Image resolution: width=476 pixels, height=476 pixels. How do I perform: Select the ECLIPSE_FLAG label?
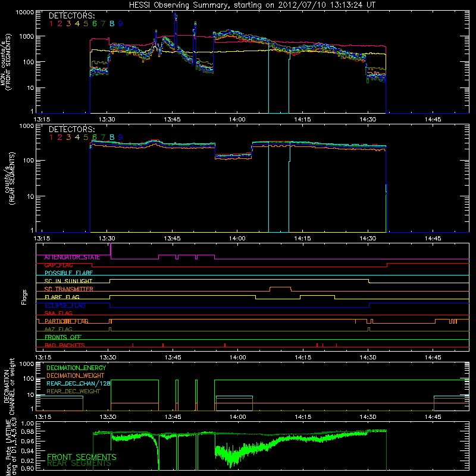tap(65, 305)
